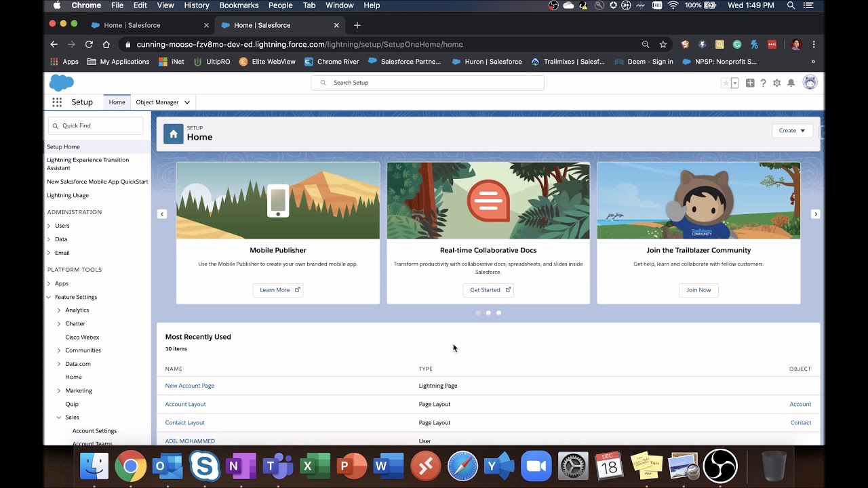The height and width of the screenshot is (488, 868).
Task: Open Finder in the Dock
Action: pyautogui.click(x=94, y=466)
